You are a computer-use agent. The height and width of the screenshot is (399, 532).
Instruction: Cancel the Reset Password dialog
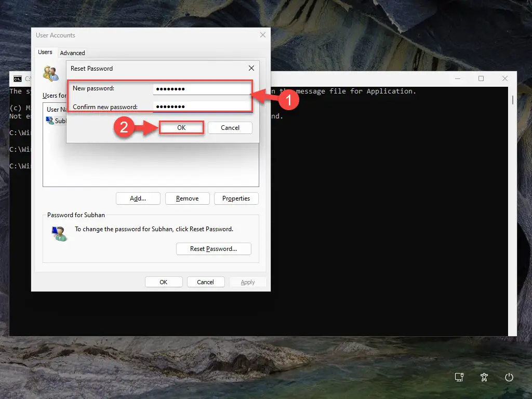click(x=230, y=127)
